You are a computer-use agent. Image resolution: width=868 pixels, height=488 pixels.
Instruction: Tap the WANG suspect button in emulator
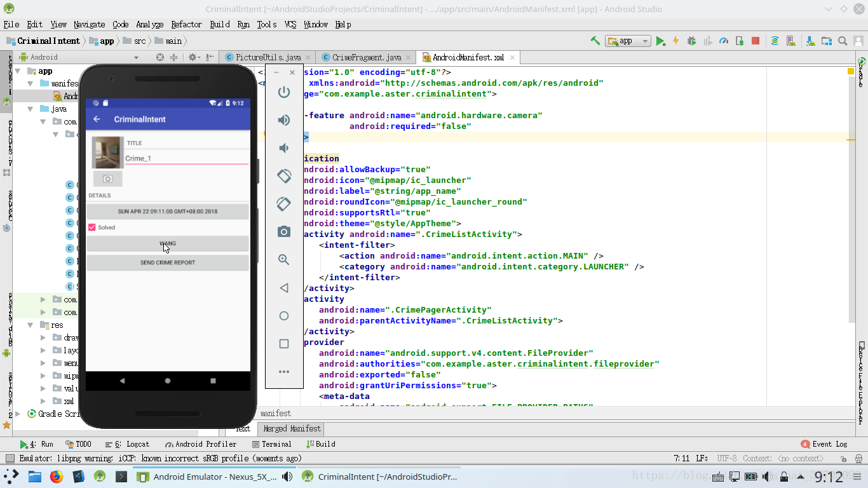click(168, 243)
